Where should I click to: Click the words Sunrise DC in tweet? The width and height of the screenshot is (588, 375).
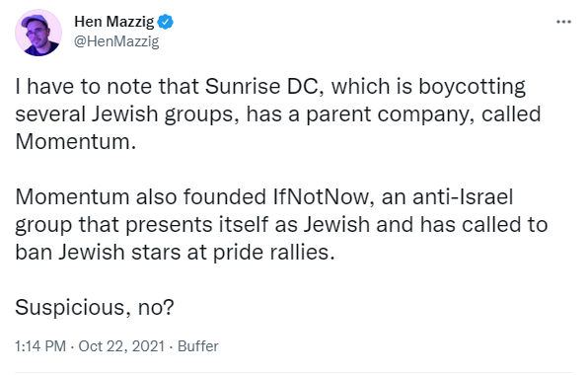tap(262, 86)
